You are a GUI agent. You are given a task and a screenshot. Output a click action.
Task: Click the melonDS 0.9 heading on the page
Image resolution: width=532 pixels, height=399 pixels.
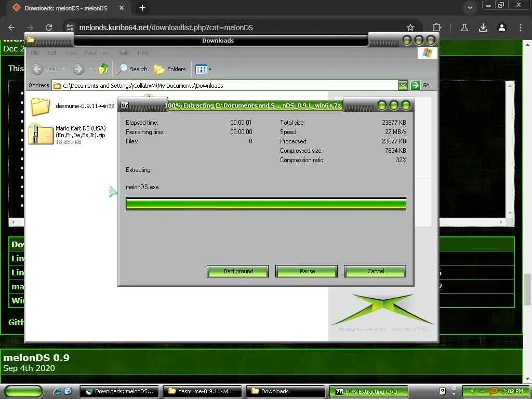tap(36, 357)
